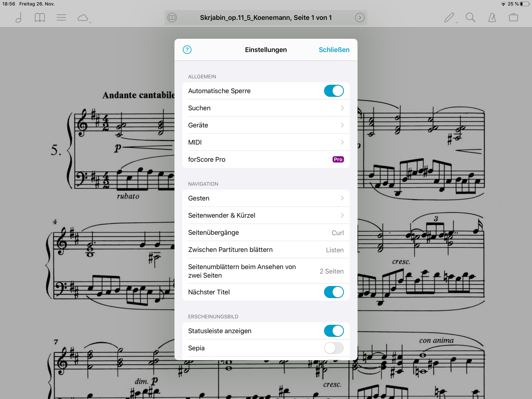
Task: Open the forScore Pro row
Action: tap(266, 159)
